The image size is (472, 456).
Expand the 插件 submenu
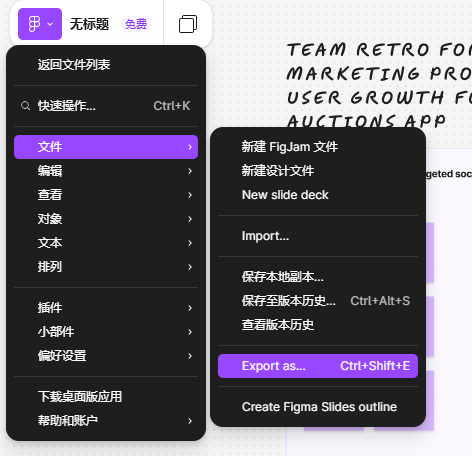pos(106,308)
